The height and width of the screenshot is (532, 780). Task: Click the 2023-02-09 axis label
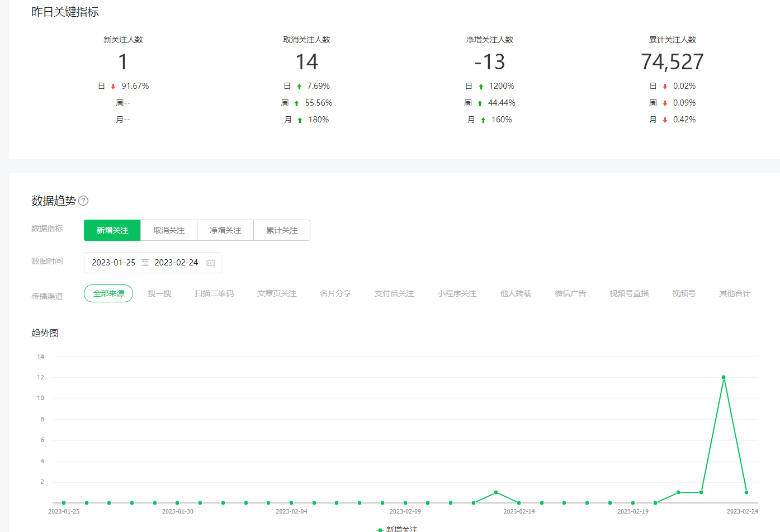coord(405,511)
